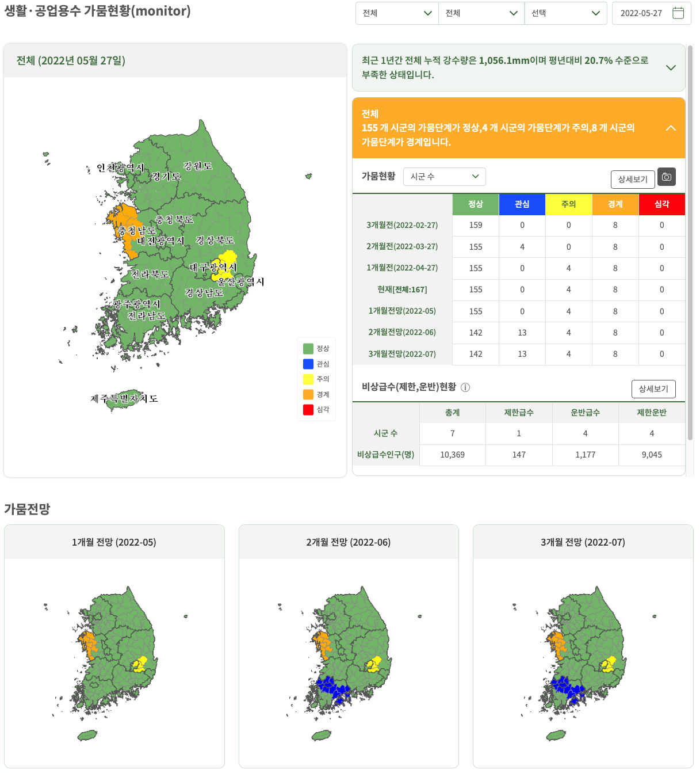Open the calendar date picker icon
The height and width of the screenshot is (773, 700).
(x=678, y=13)
